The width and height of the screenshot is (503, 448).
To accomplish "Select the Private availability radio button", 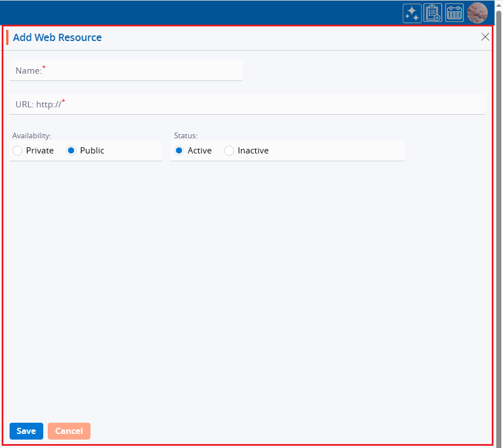I will (17, 151).
